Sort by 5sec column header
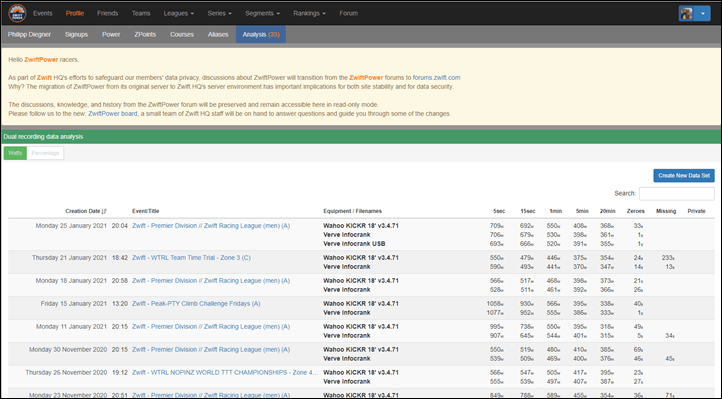Image resolution: width=722 pixels, height=399 pixels. pos(499,211)
